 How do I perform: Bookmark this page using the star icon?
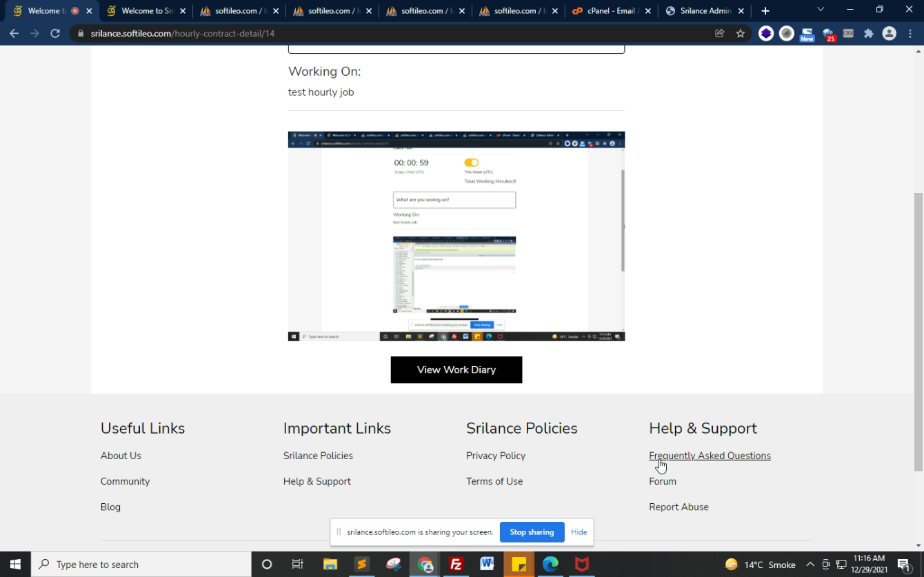point(740,33)
